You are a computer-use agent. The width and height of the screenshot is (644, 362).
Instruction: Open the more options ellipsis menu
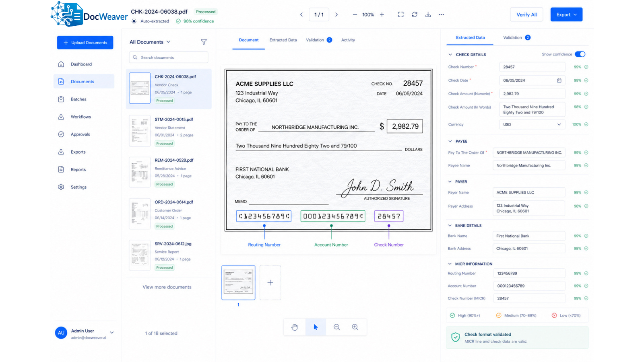[441, 14]
